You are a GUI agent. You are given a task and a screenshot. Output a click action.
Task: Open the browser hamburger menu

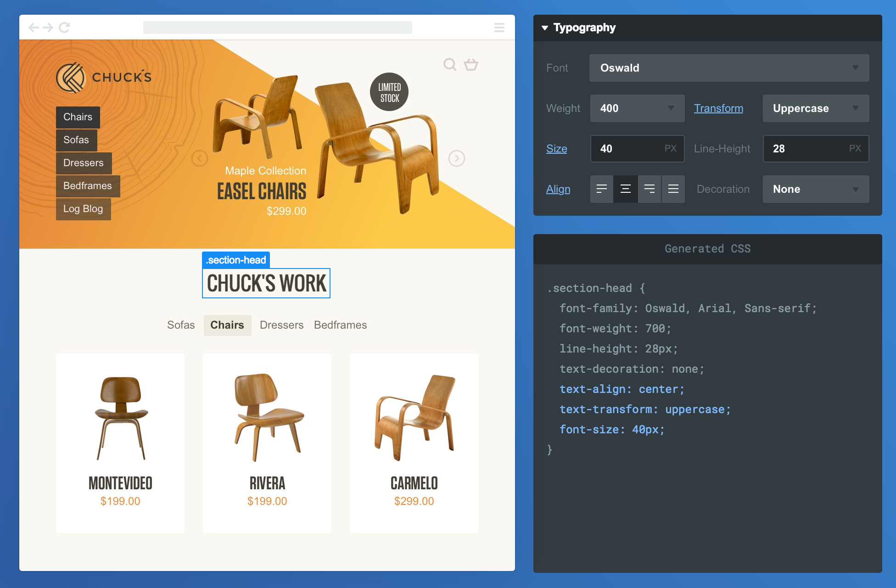pyautogui.click(x=499, y=28)
